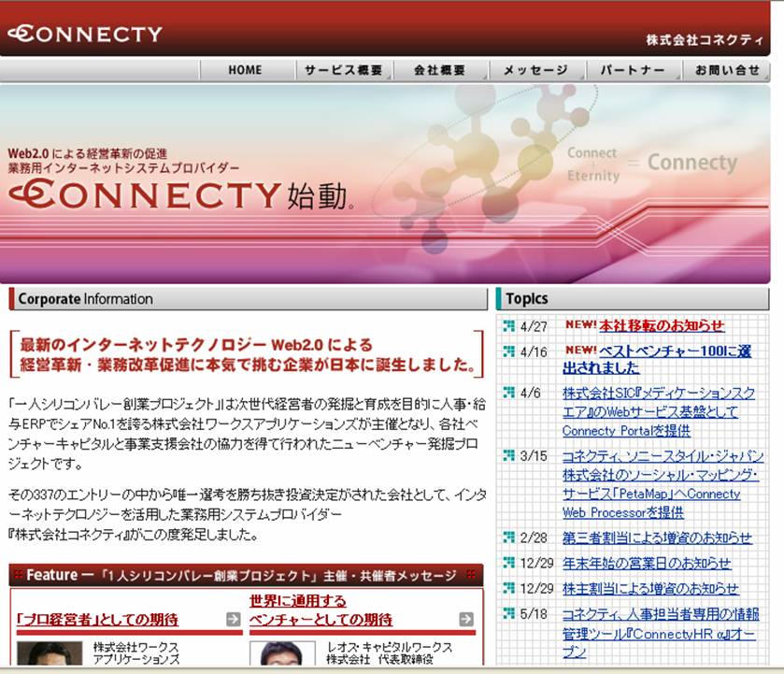Click the bullet icon for the 2/28 topic
The image size is (784, 674).
508,538
